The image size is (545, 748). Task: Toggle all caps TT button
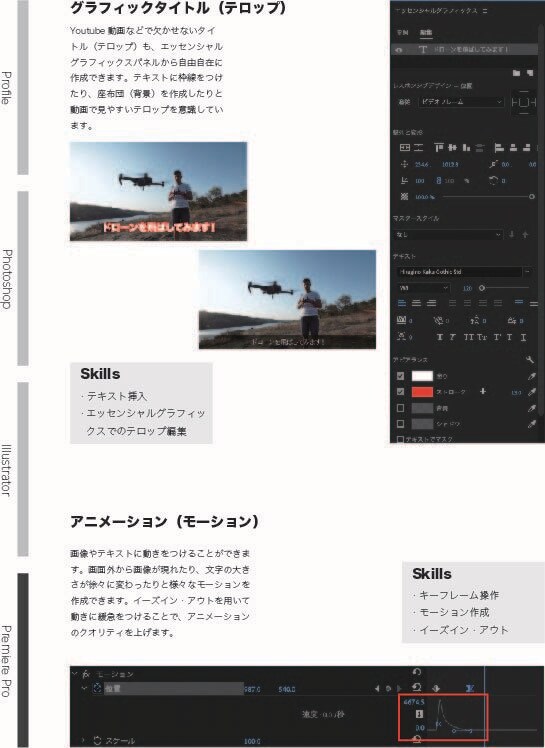(x=469, y=337)
